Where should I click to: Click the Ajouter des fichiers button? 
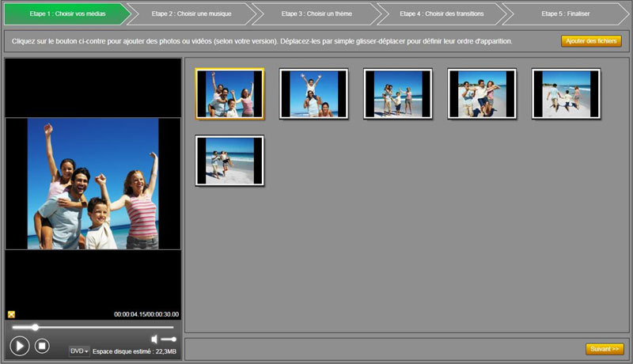point(591,41)
